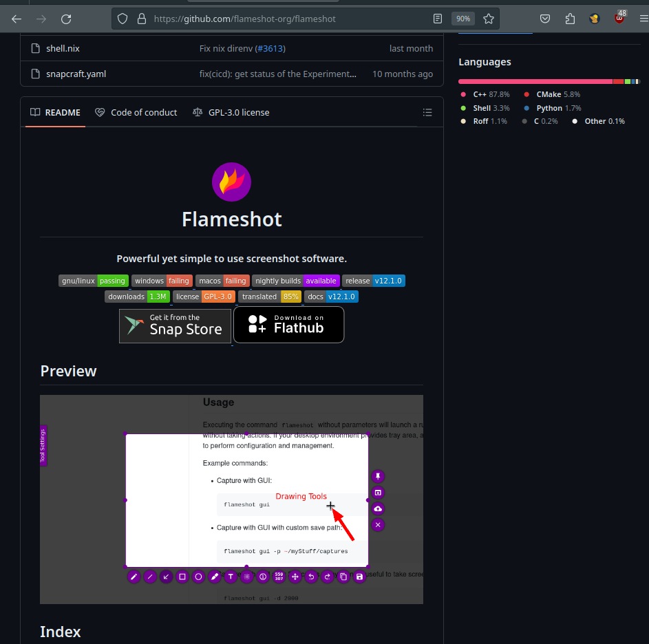Screen dimensions: 649x644
Task: Click the nightly builds available badge
Action: [296, 281]
